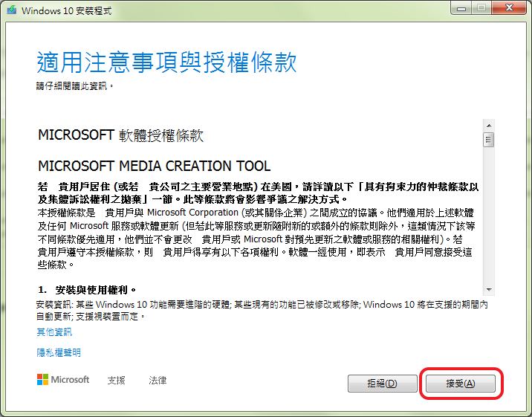Click the Microsoft logo in footer

pos(63,380)
